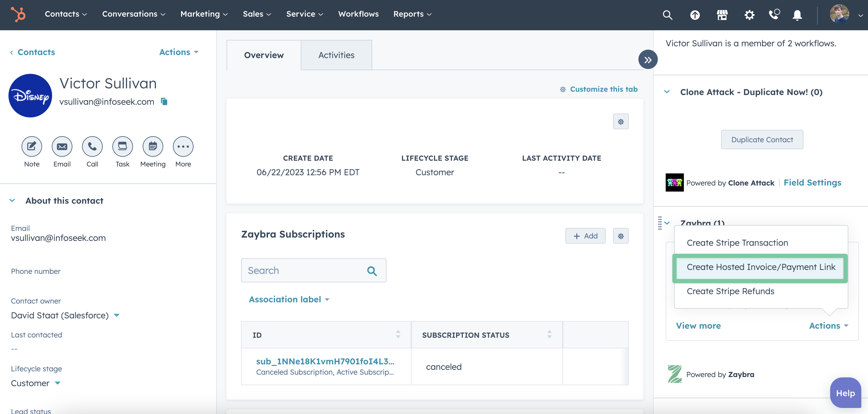868x414 pixels.
Task: Open the Marketing navigation menu
Action: (204, 14)
